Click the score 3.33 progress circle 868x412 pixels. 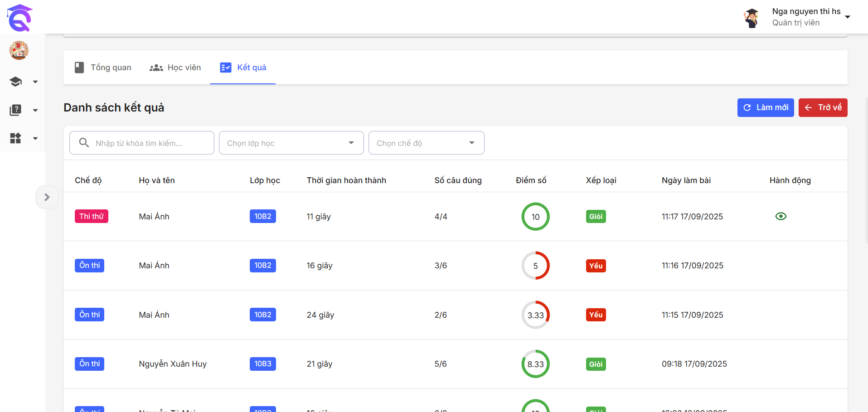click(x=536, y=315)
